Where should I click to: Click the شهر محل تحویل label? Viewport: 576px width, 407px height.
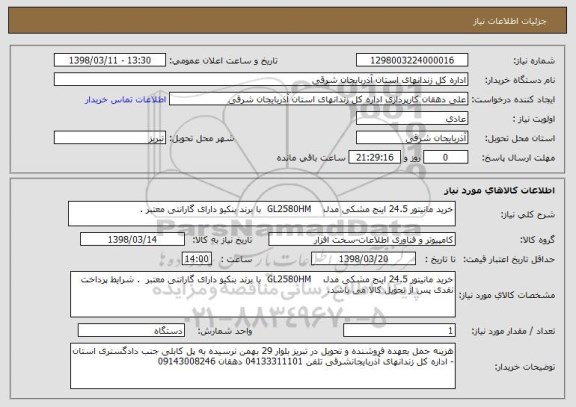(202, 138)
